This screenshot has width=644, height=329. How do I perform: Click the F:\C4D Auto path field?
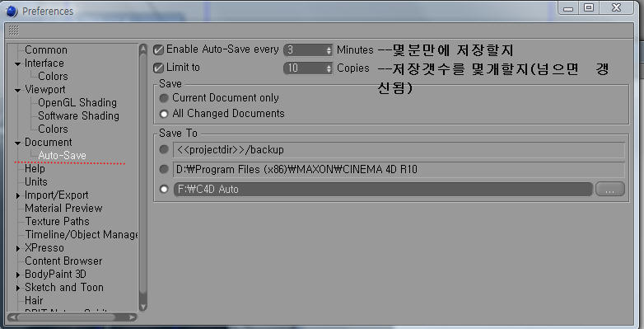[383, 189]
